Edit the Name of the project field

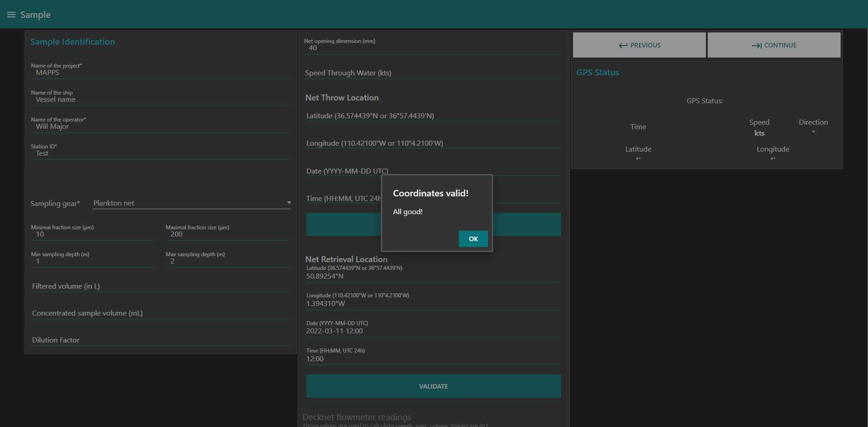point(160,73)
